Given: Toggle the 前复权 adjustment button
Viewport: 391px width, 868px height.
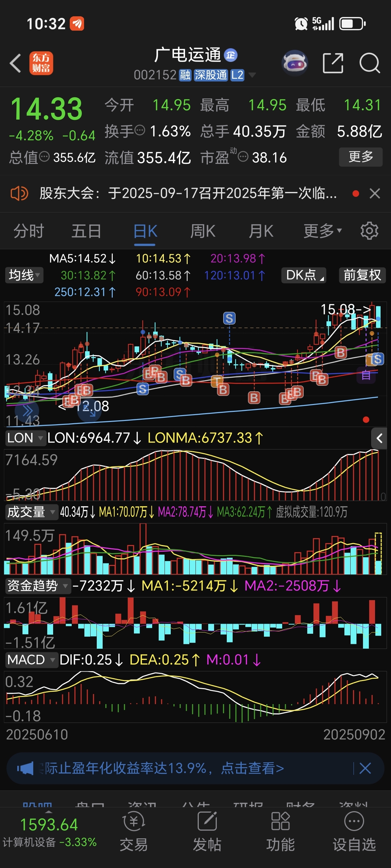Looking at the screenshot, I should [362, 275].
